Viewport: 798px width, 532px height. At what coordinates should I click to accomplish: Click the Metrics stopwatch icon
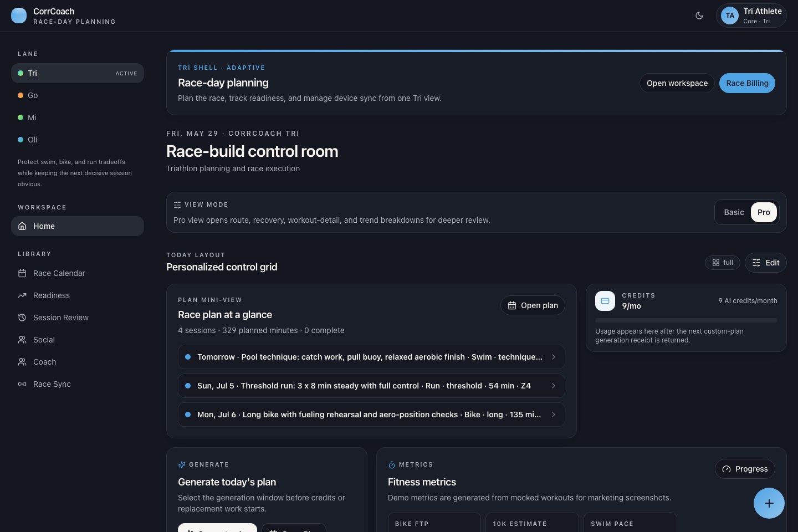coord(392,465)
